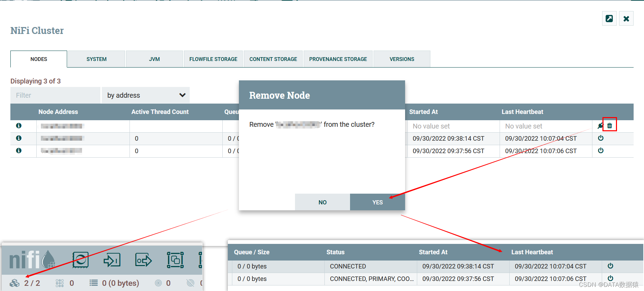The height and width of the screenshot is (291, 644).
Task: Click the power icon in the 10:07:06 main table row
Action: pyautogui.click(x=601, y=151)
